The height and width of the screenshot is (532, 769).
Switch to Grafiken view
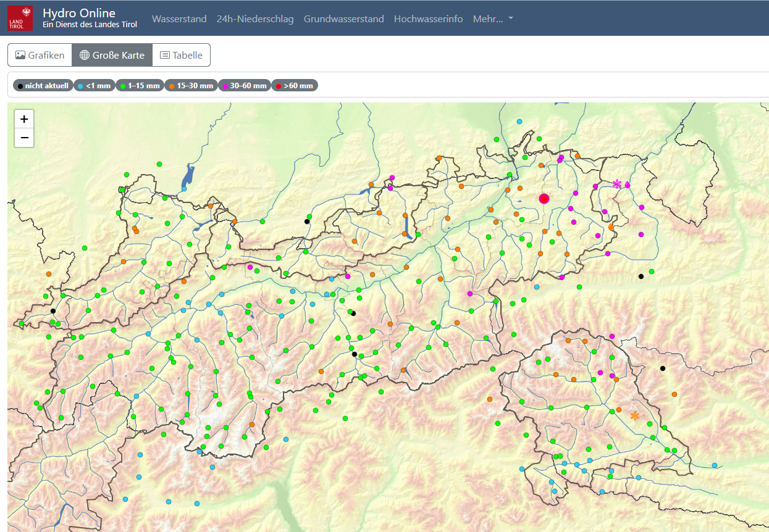coord(40,55)
